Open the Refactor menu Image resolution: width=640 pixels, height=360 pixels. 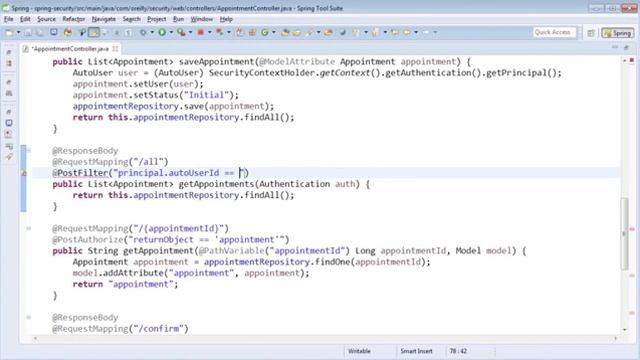click(73, 19)
